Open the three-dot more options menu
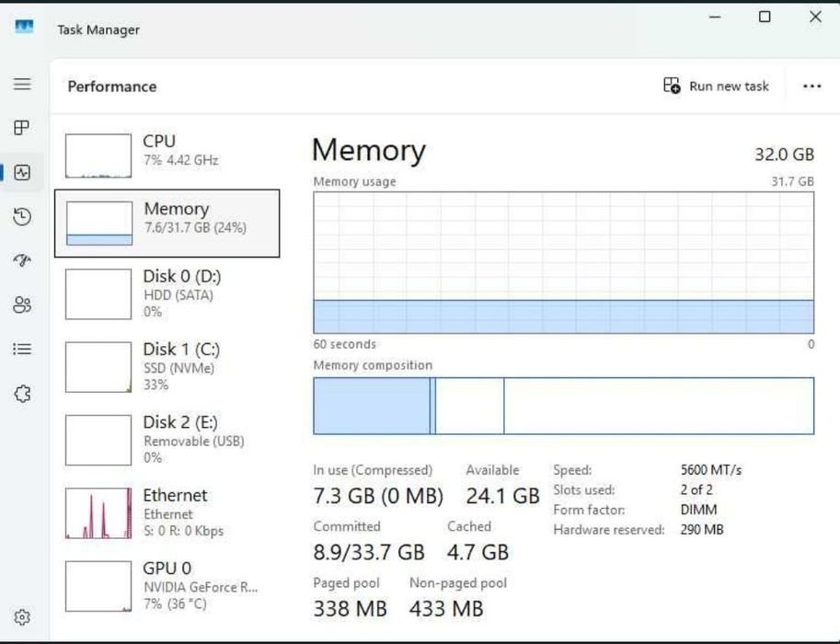This screenshot has height=644, width=840. (x=811, y=86)
